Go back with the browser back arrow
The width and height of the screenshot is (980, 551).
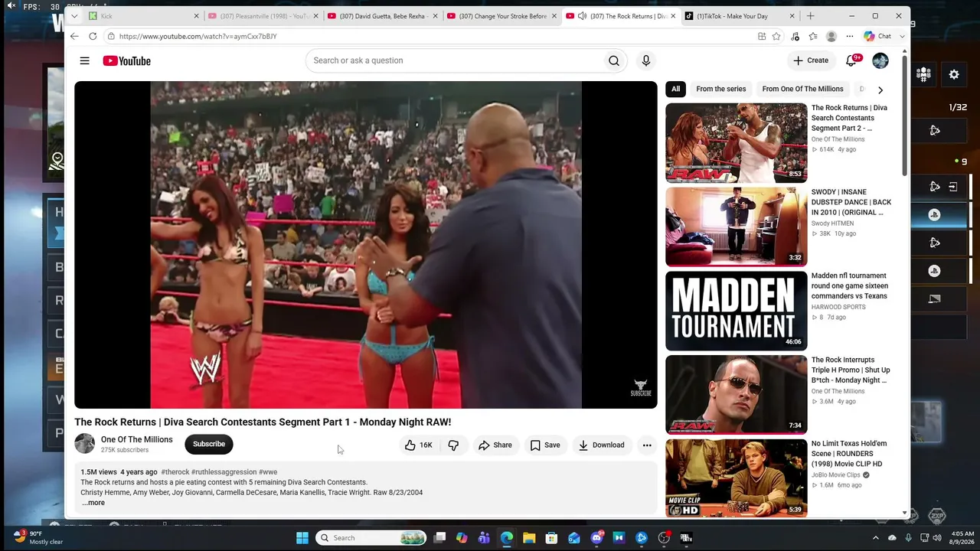74,36
